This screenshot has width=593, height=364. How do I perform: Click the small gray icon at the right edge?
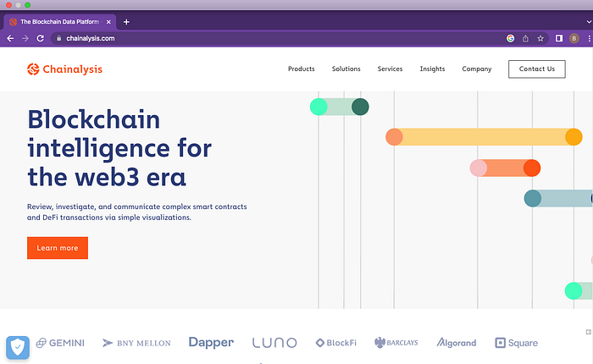pyautogui.click(x=589, y=332)
